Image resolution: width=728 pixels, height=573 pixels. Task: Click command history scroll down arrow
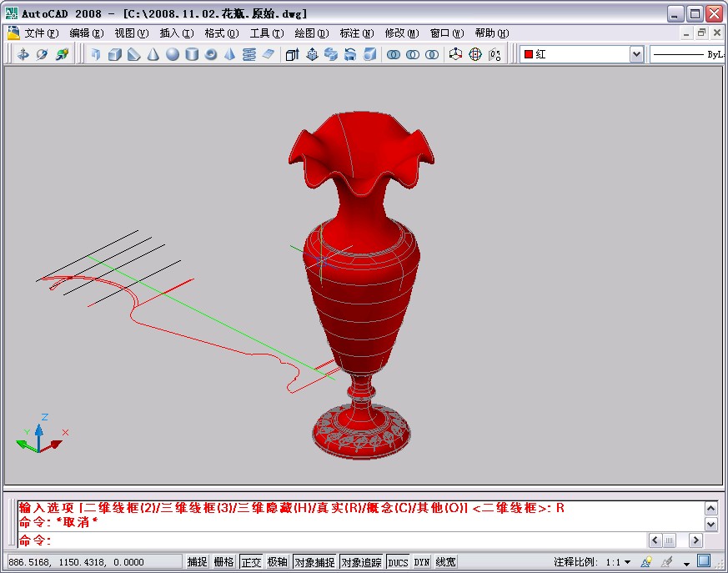711,525
